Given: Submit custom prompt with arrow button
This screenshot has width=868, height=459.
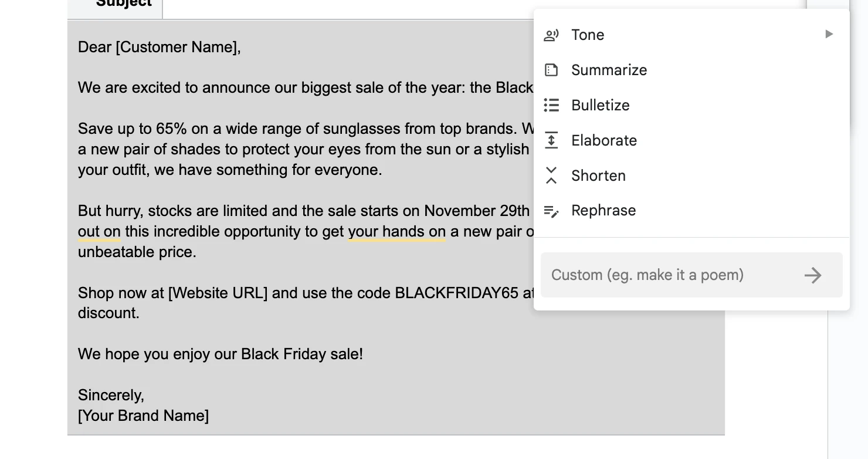Looking at the screenshot, I should pyautogui.click(x=813, y=275).
